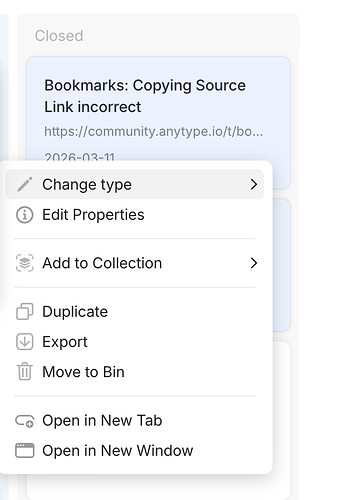Select Move to Bin option
The image size is (362, 500).
(x=135, y=372)
